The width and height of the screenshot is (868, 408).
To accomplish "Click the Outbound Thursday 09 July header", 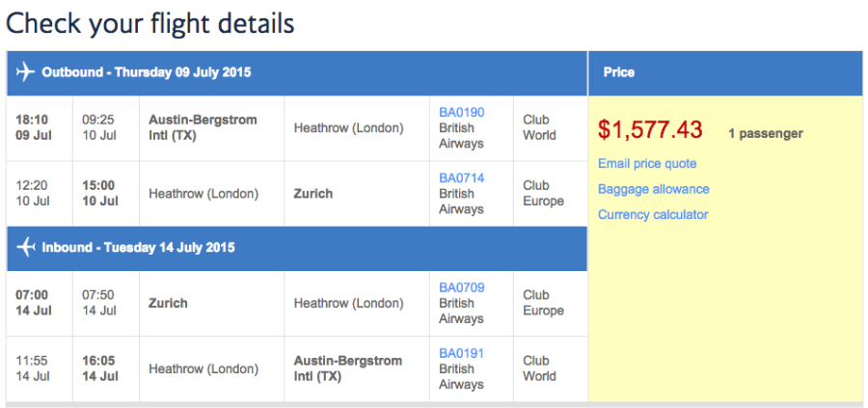I will pyautogui.click(x=147, y=72).
